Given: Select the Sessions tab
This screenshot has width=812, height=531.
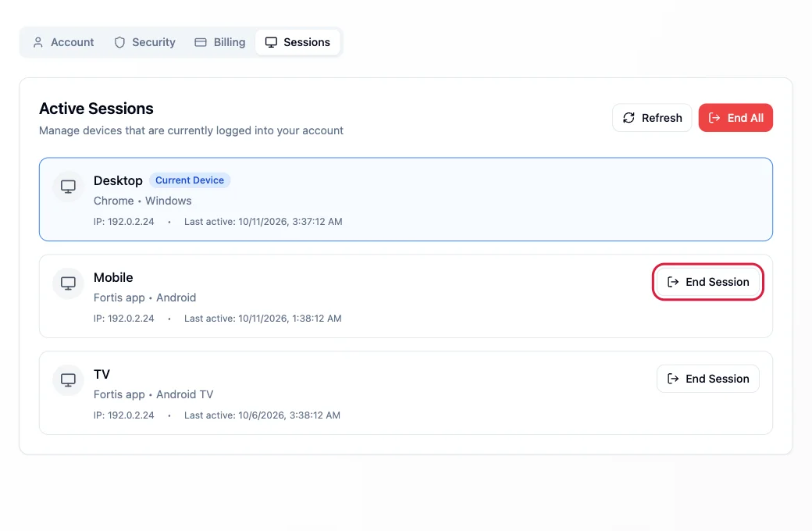Looking at the screenshot, I should [297, 42].
